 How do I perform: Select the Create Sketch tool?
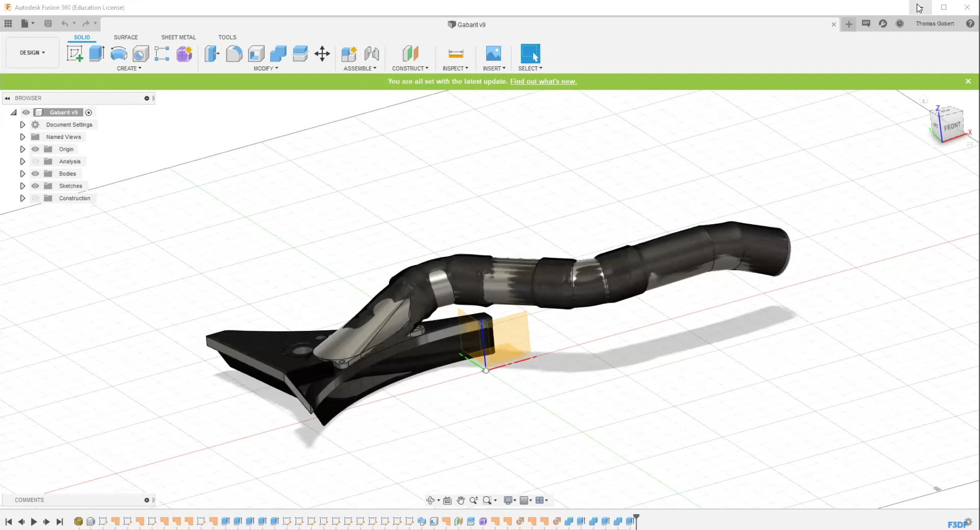75,53
